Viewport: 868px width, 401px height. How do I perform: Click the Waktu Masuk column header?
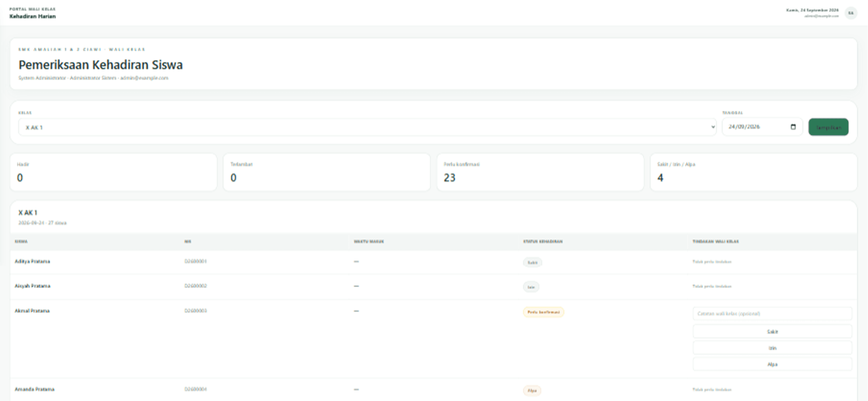click(369, 241)
